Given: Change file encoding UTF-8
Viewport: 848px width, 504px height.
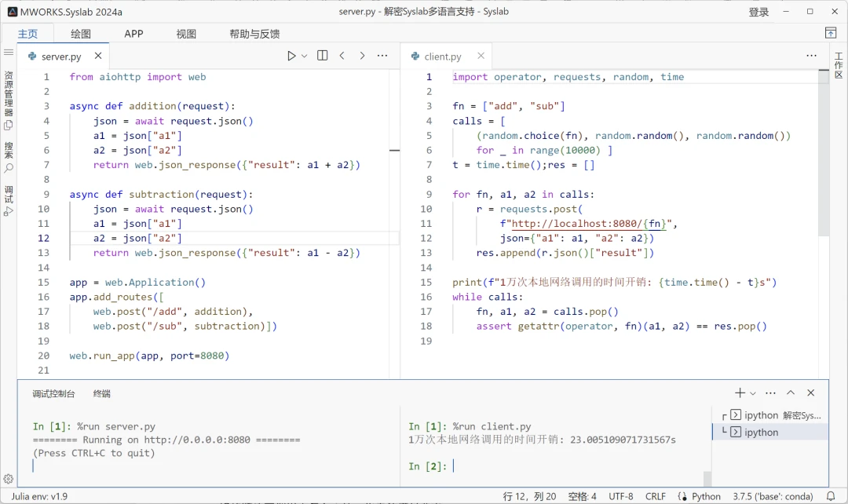Looking at the screenshot, I should click(620, 496).
